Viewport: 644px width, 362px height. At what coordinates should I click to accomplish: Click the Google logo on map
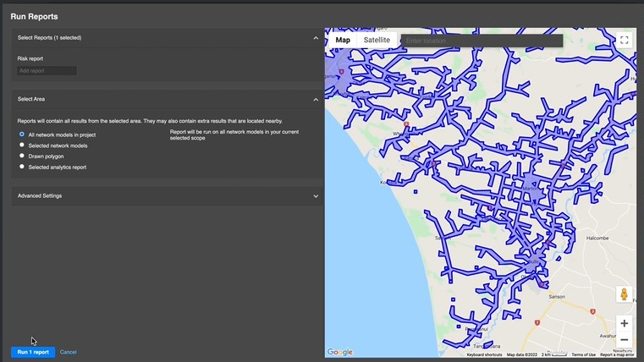pyautogui.click(x=339, y=352)
